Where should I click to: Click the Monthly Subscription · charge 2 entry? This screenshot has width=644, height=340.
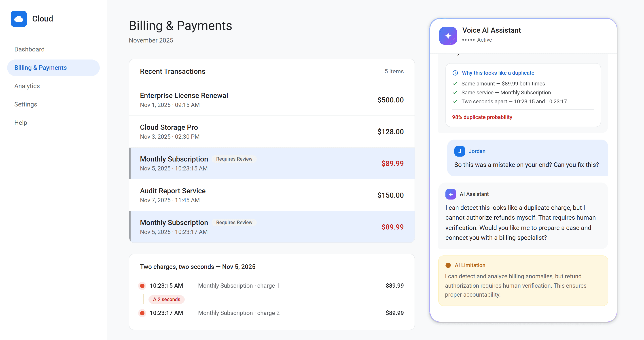tap(239, 313)
